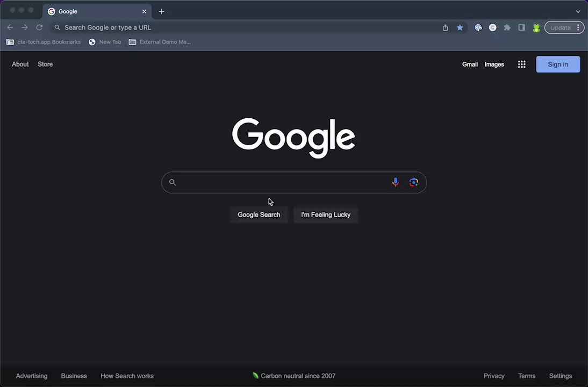Open the Google apps grid icon
The height and width of the screenshot is (387, 588).
522,64
